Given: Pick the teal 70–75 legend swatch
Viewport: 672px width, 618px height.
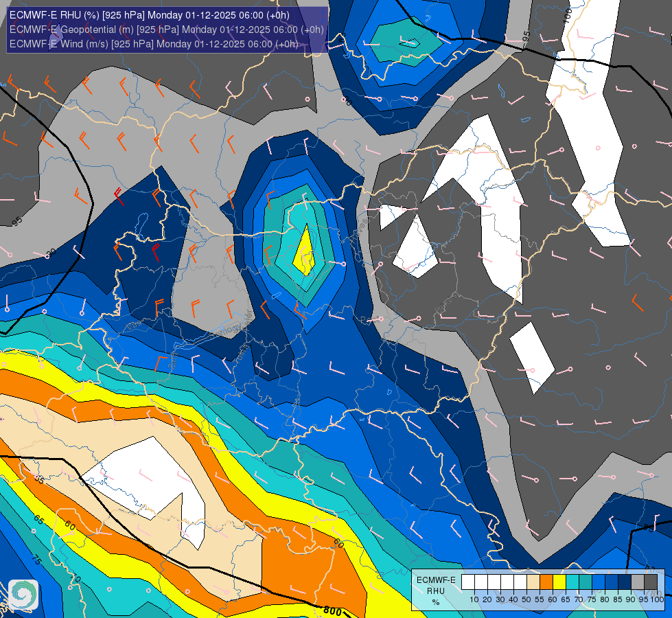Looking at the screenshot, I should point(586,582).
